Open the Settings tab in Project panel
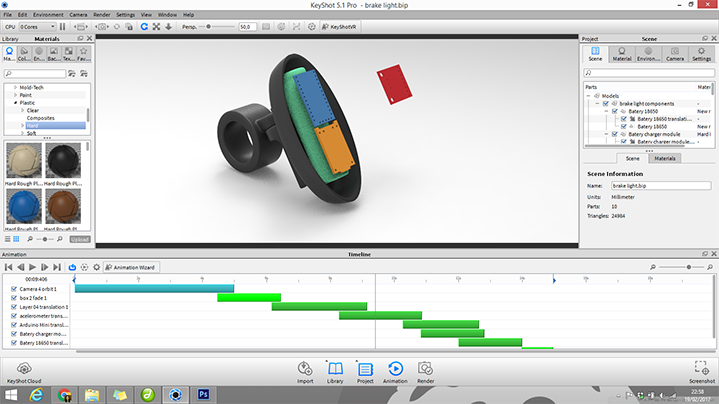The height and width of the screenshot is (404, 719). click(x=702, y=54)
